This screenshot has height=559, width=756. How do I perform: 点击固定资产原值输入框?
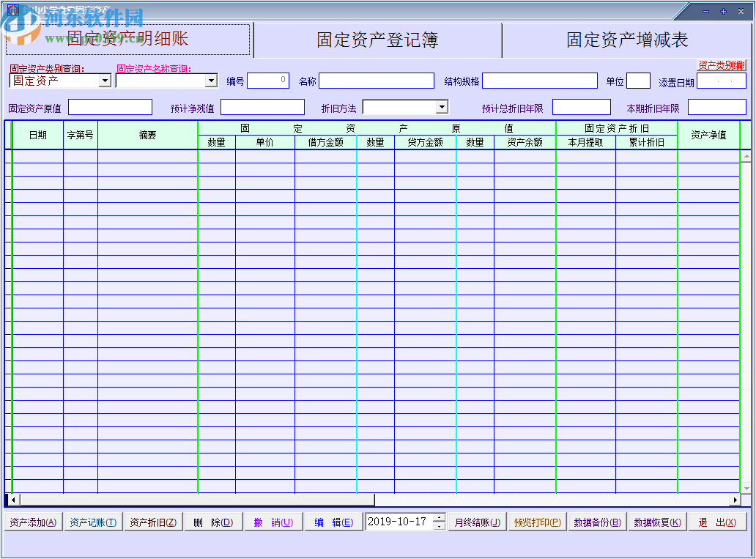click(109, 106)
